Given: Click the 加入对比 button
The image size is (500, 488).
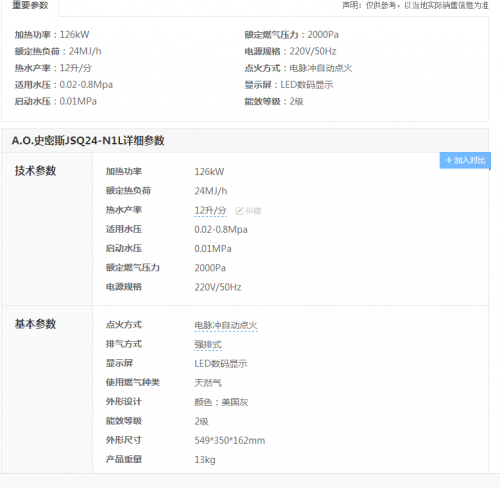Looking at the screenshot, I should [x=465, y=160].
